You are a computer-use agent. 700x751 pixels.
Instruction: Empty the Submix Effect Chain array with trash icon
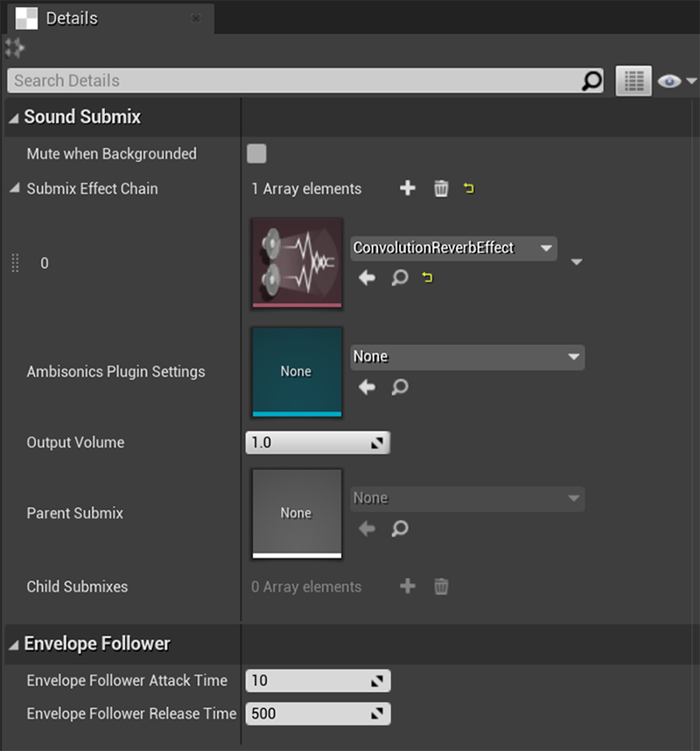(x=441, y=188)
